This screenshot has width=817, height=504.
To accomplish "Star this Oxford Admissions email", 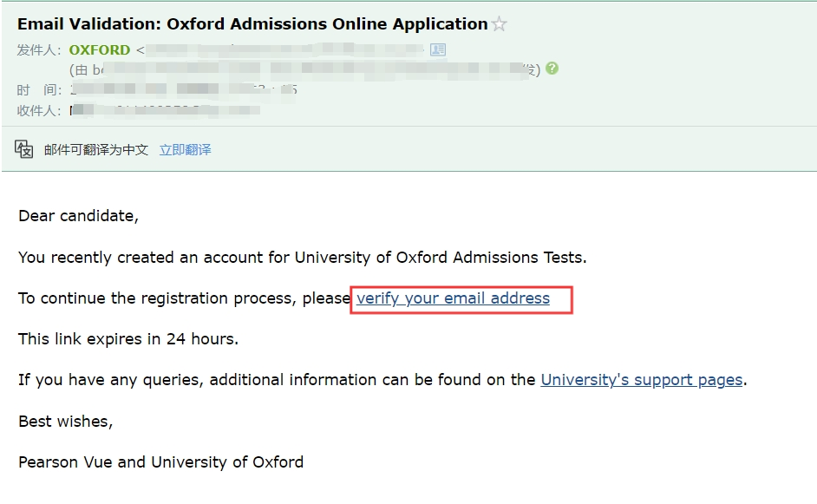I will tap(500, 24).
